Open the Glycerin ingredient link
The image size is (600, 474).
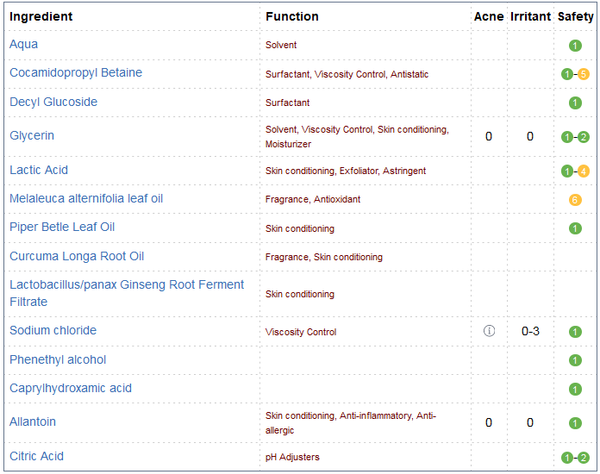point(32,135)
